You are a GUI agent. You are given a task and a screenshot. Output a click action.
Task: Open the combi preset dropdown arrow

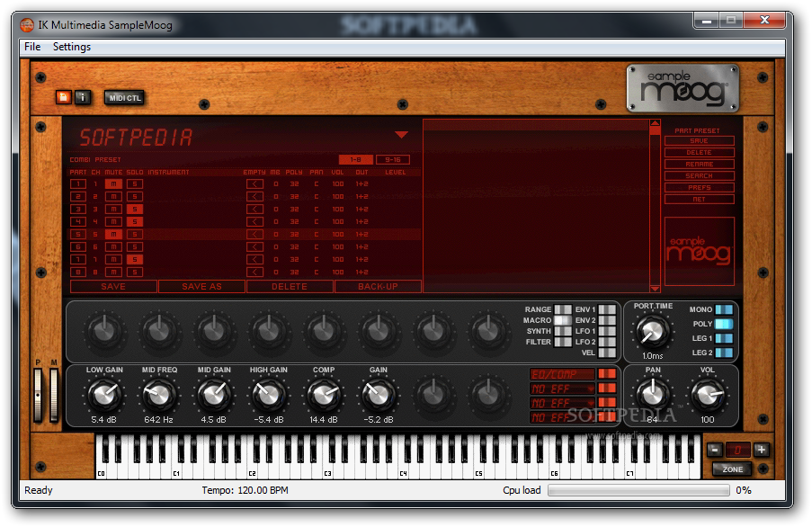[401, 135]
